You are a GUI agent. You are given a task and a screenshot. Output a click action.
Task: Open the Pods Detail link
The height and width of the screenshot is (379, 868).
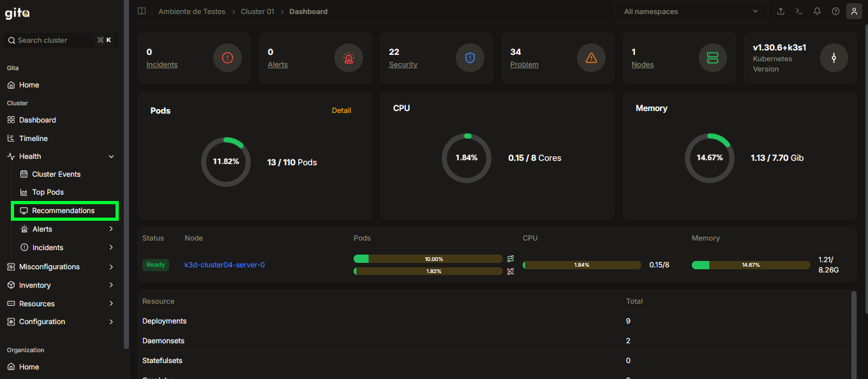[341, 110]
